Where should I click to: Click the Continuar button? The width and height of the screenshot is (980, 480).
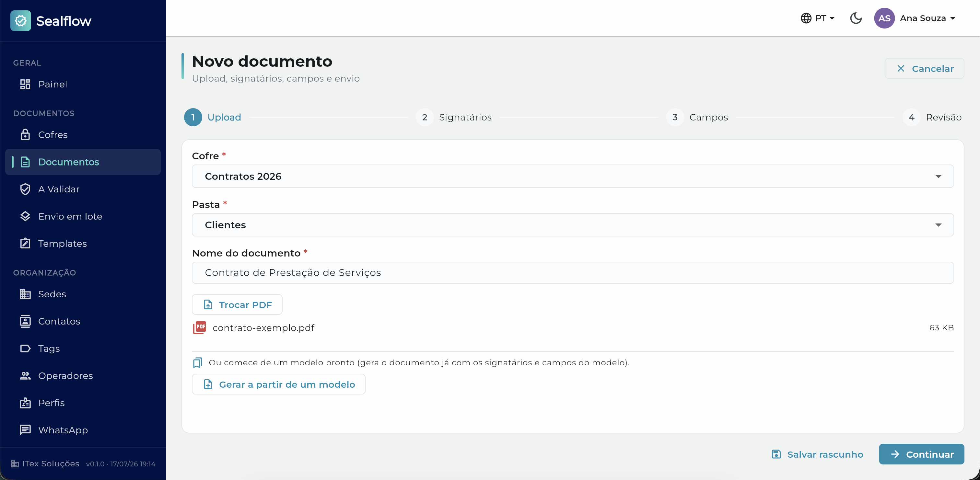921,454
